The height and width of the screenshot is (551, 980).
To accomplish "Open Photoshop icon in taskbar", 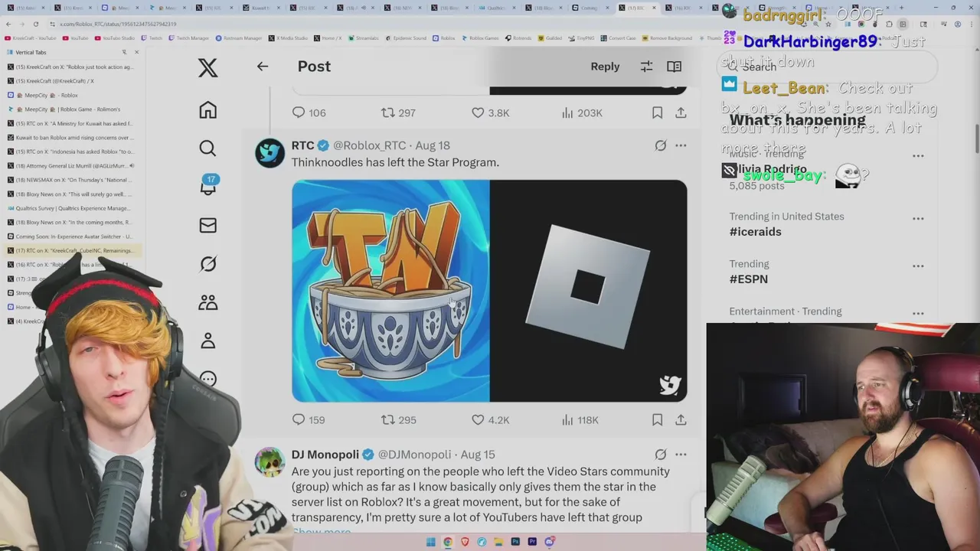I will [x=515, y=542].
